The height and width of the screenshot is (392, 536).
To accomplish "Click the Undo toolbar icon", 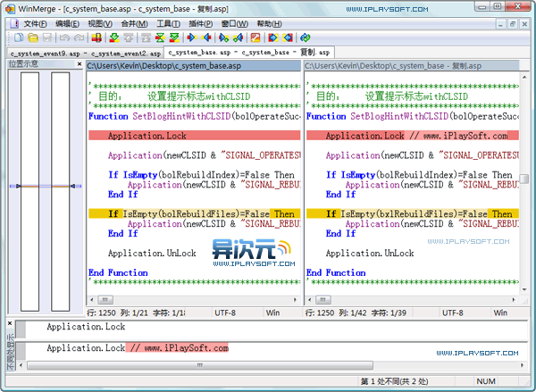I will [64, 38].
